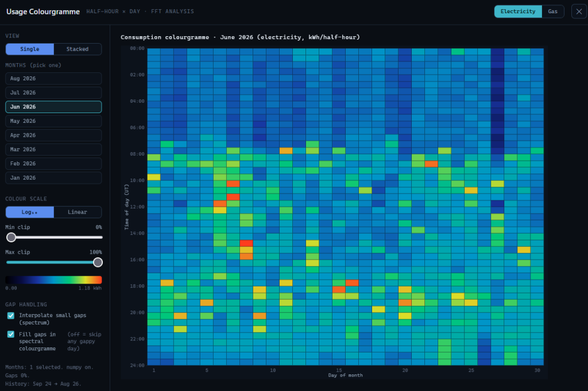Select Feb 2026 month
The width and height of the screenshot is (588, 391).
pos(53,164)
